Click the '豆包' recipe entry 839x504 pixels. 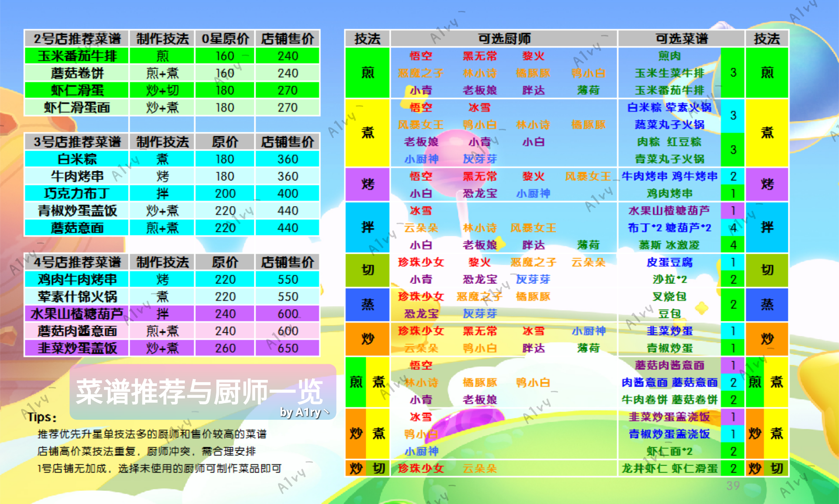[x=669, y=314]
